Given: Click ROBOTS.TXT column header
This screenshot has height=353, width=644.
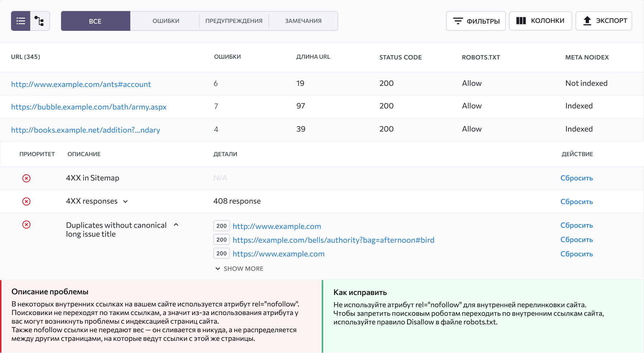Looking at the screenshot, I should coord(481,57).
